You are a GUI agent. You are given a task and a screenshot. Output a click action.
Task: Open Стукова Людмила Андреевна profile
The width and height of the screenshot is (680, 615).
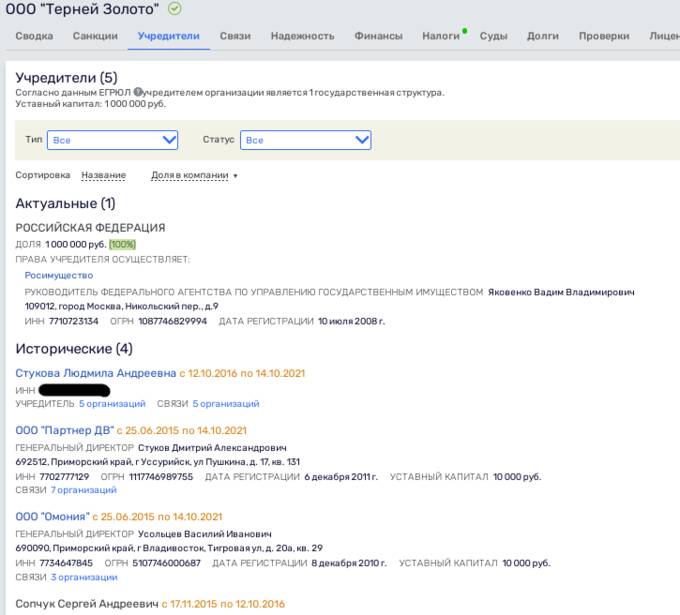click(x=96, y=373)
